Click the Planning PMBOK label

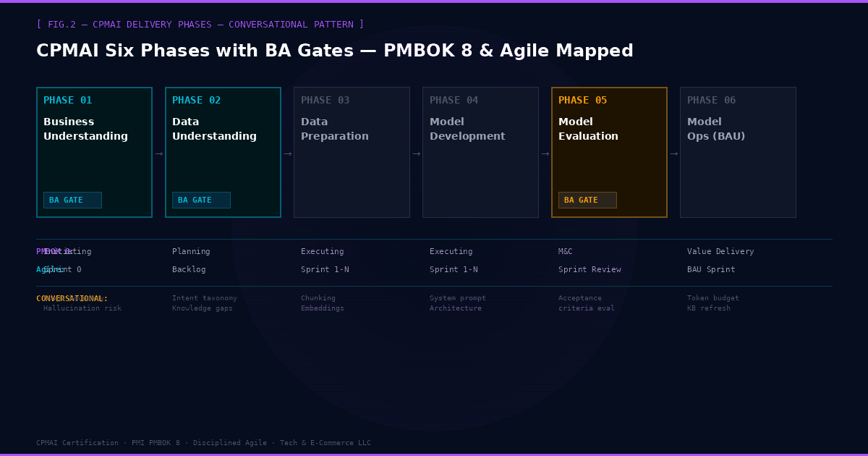pos(191,252)
